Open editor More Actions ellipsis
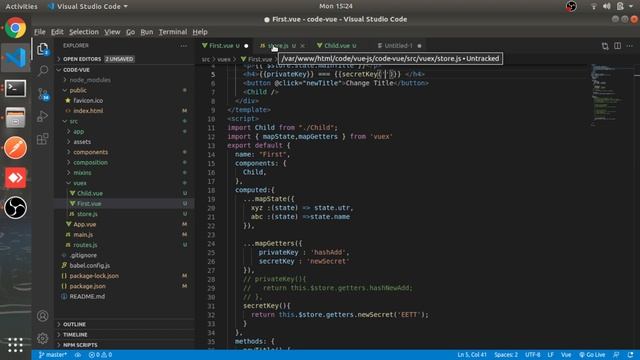 coord(630,46)
